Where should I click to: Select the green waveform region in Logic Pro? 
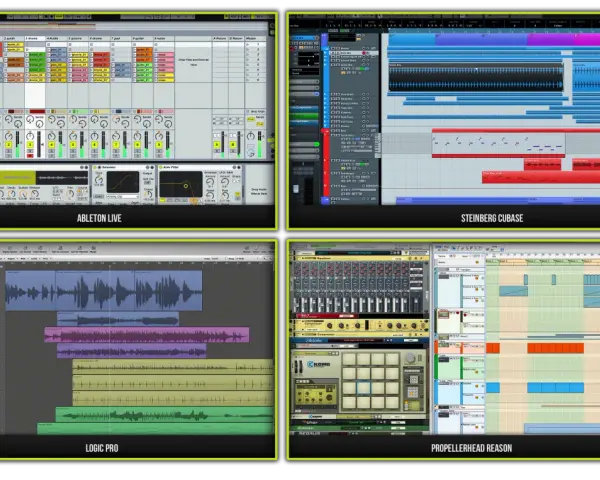(x=165, y=415)
